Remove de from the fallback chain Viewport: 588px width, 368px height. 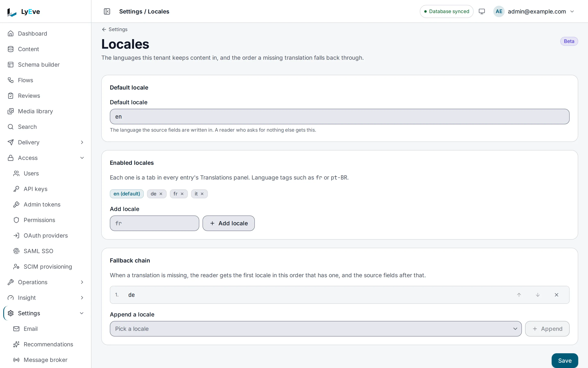[556, 295]
